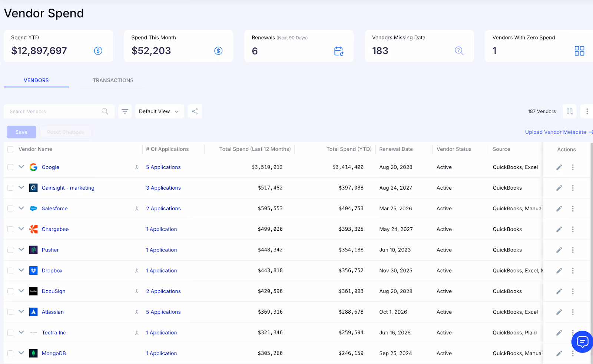
Task: Open the more options menu next to columns icon
Action: pyautogui.click(x=587, y=111)
